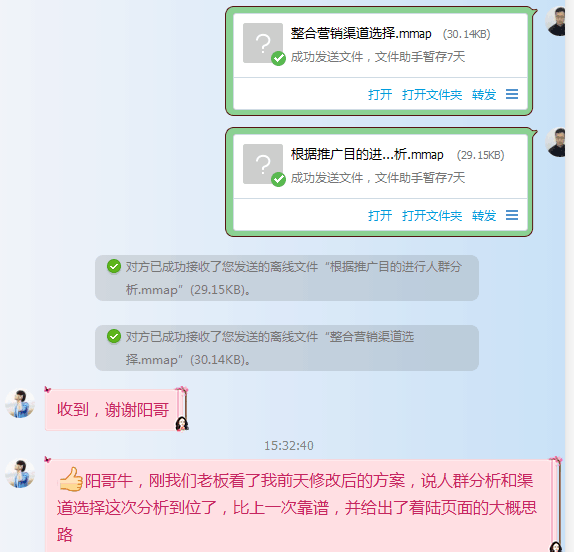Click green check icon on 整合营销渠道选择 receipt notice
The height and width of the screenshot is (552, 574).
pos(114,336)
